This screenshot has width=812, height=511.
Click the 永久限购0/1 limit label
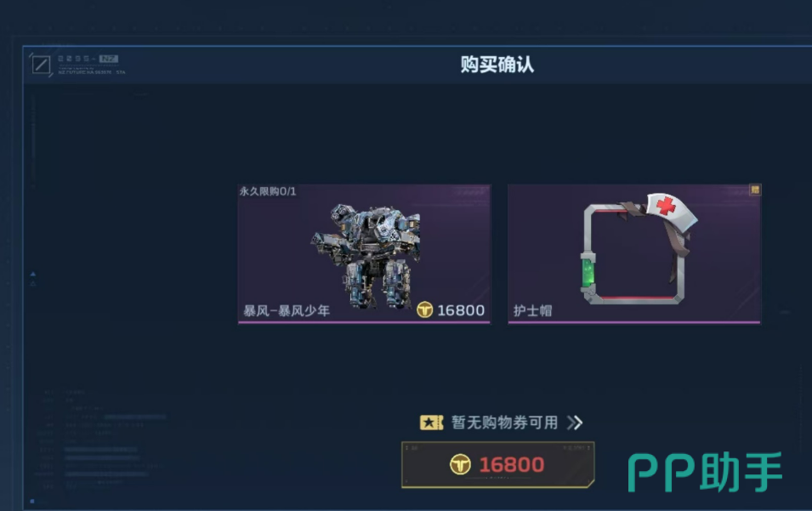[268, 191]
